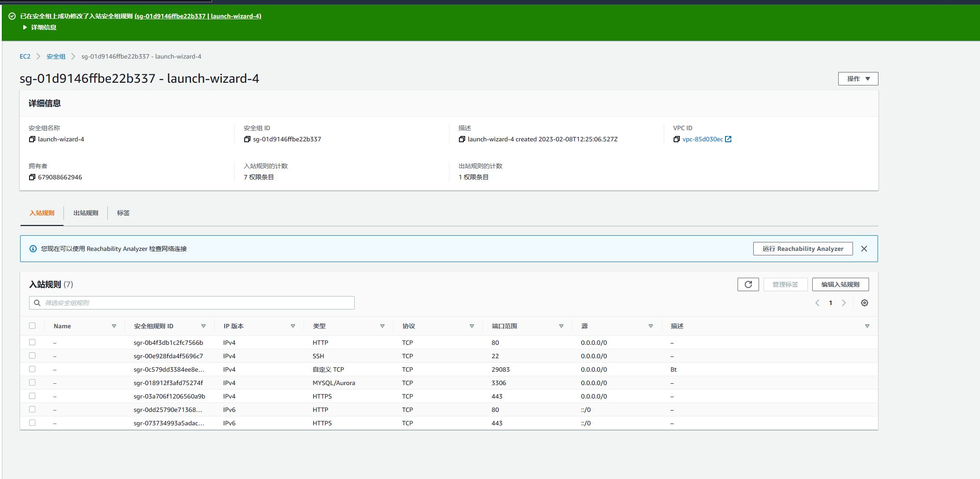Switch to the 出站规则 tab
980x479 pixels.
[x=86, y=213]
